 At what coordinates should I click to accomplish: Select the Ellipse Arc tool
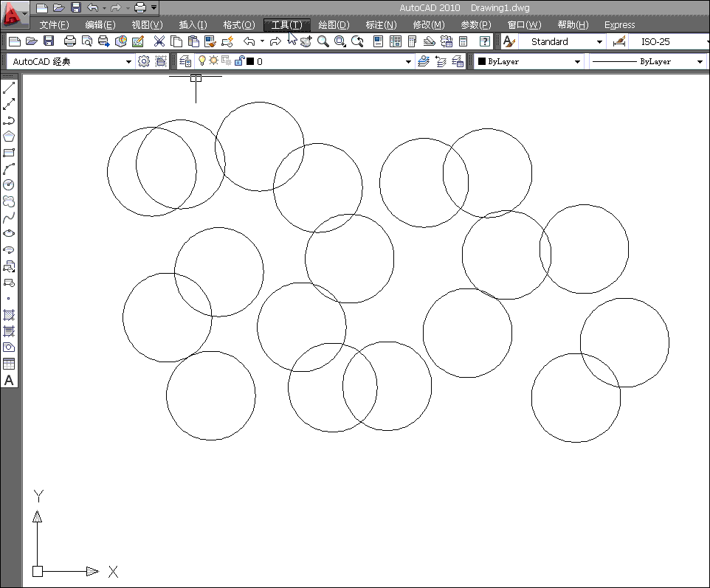point(9,250)
